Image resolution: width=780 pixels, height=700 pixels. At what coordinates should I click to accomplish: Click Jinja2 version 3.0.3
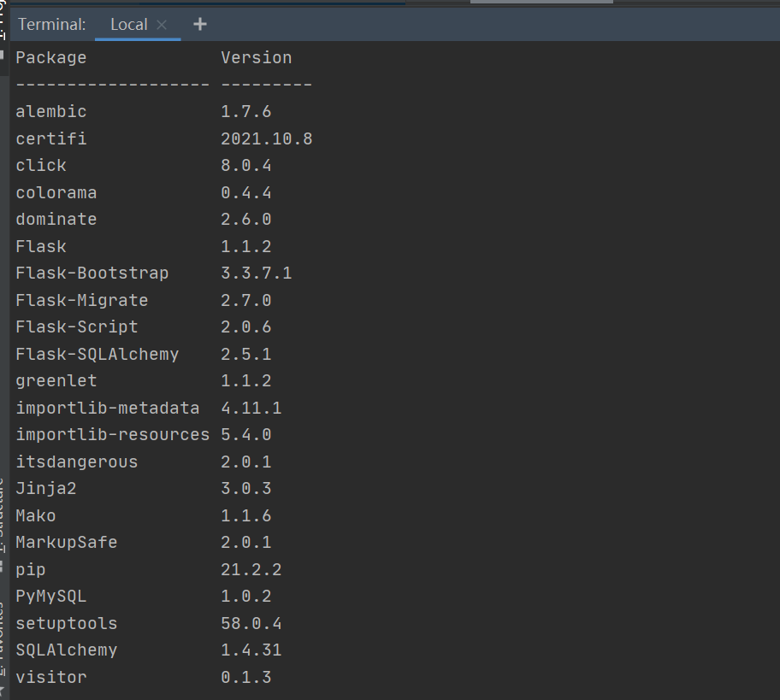click(x=246, y=488)
